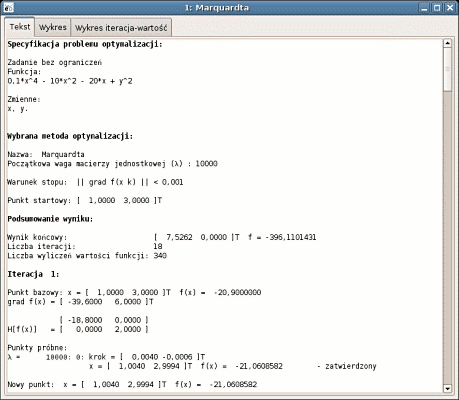Click the function formula text line

pyautogui.click(x=70, y=81)
